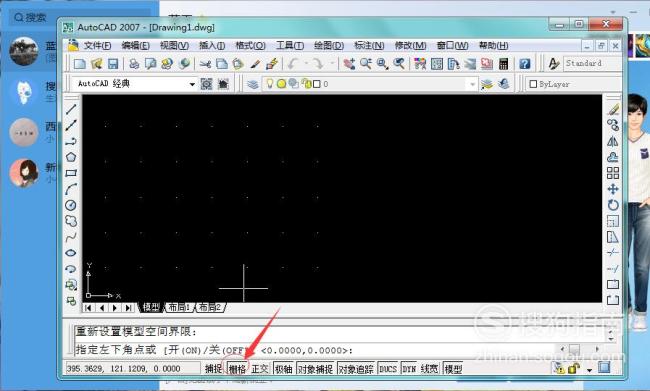Click the Rotate tool

613,205
